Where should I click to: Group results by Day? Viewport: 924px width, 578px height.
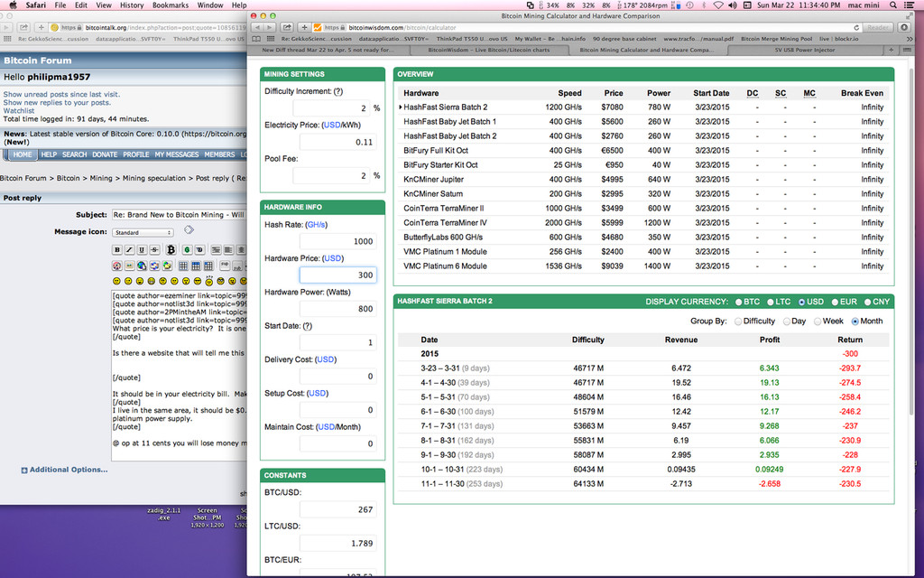pyautogui.click(x=786, y=322)
